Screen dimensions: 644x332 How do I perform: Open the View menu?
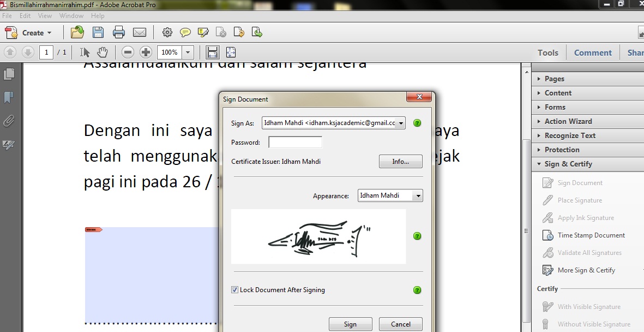pos(45,16)
